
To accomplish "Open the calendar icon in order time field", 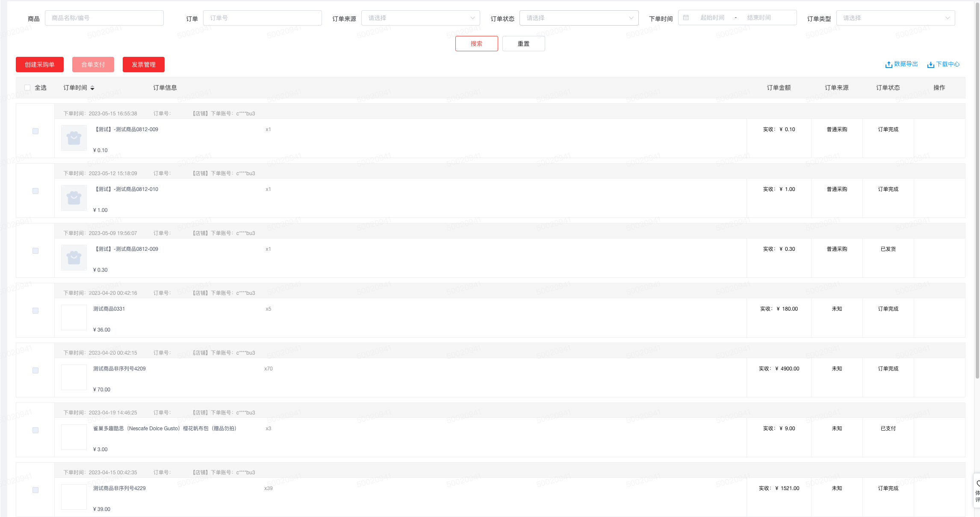I will click(686, 18).
